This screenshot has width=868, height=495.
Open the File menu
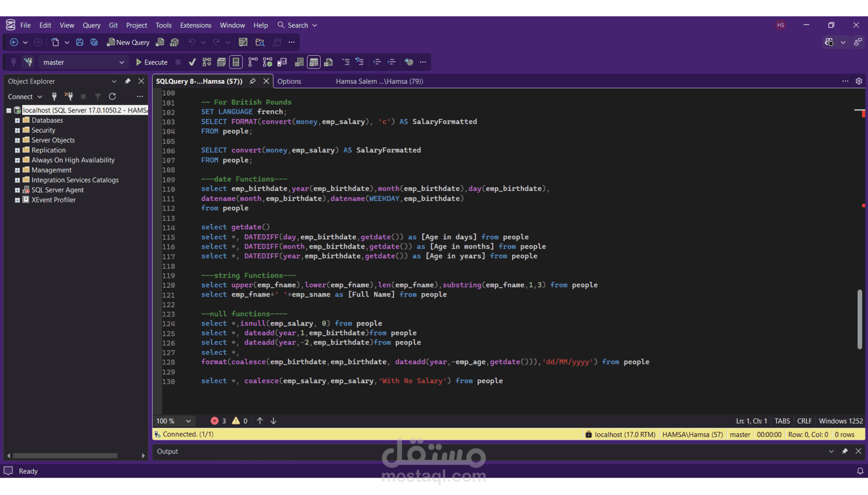pos(26,25)
